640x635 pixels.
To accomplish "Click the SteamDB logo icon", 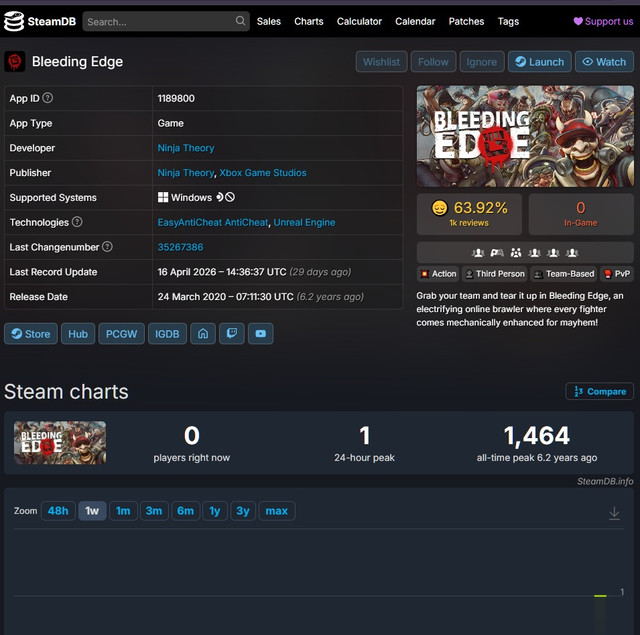I will click(14, 22).
